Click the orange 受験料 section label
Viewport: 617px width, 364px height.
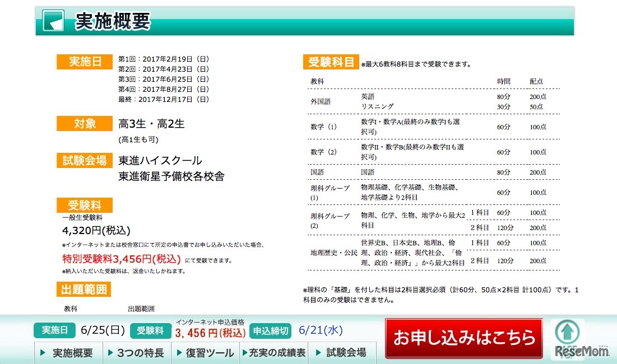(x=85, y=205)
